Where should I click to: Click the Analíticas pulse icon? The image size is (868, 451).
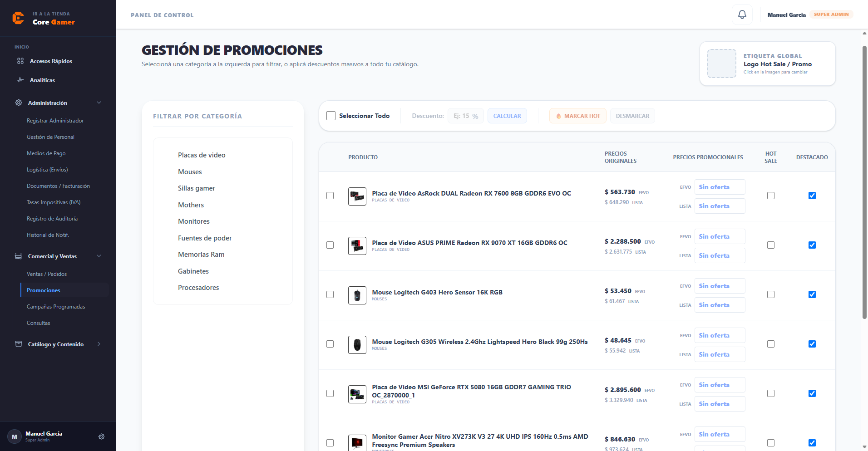click(x=20, y=80)
